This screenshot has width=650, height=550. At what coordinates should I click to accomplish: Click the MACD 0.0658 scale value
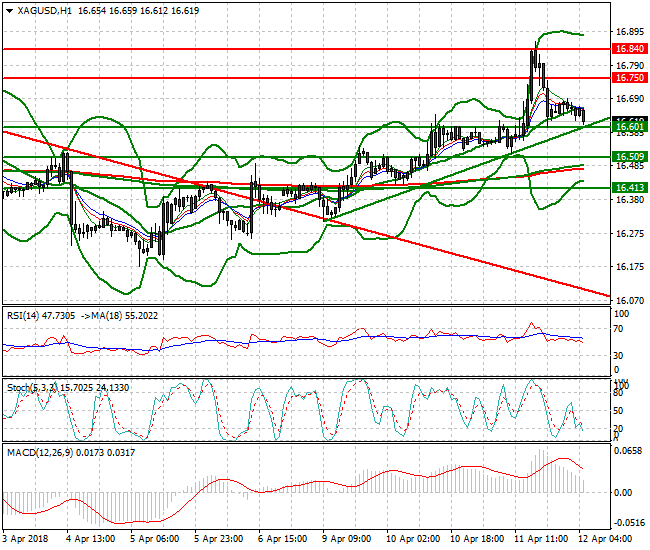[x=628, y=451]
